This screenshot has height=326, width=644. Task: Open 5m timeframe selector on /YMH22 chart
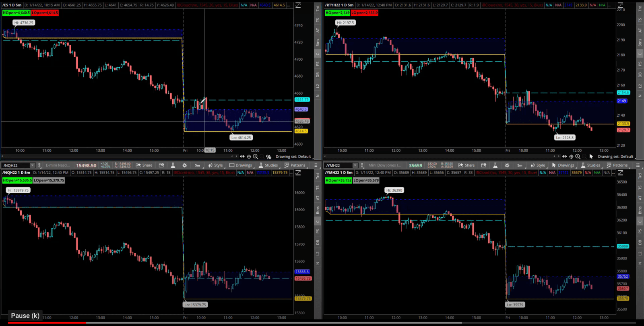coord(520,165)
